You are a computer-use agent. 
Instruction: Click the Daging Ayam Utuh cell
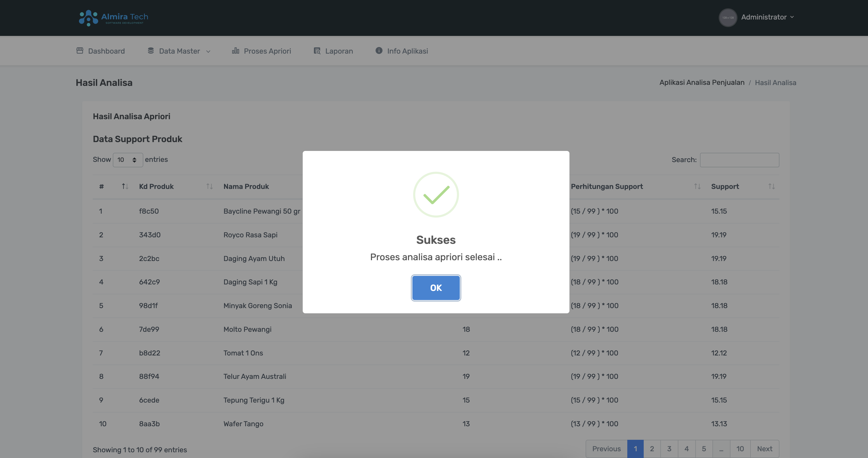pos(254,258)
